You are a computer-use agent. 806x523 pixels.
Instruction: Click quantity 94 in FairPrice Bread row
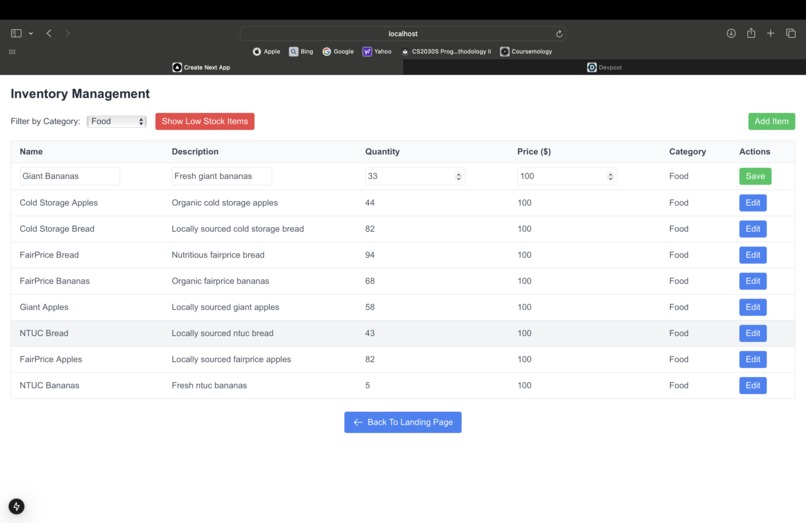click(370, 255)
